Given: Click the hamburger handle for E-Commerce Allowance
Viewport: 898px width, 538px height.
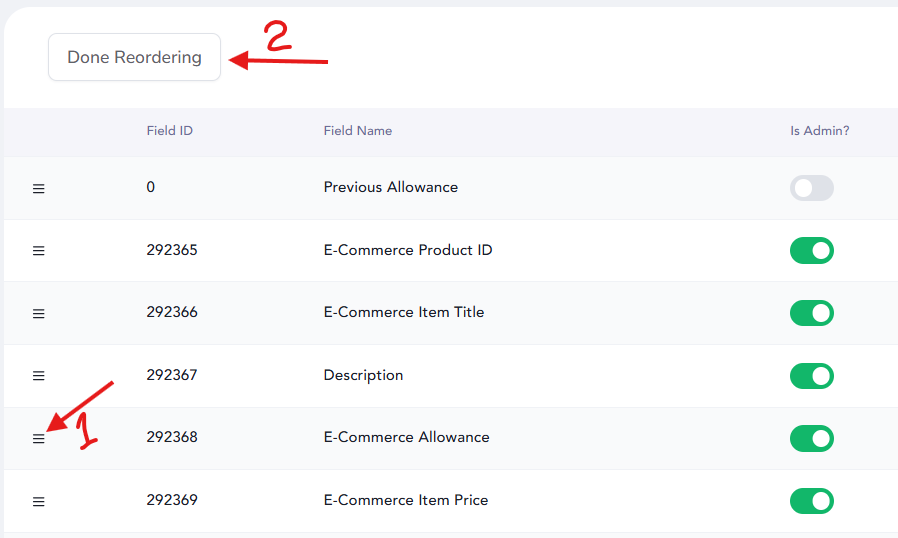Looking at the screenshot, I should 38,439.
